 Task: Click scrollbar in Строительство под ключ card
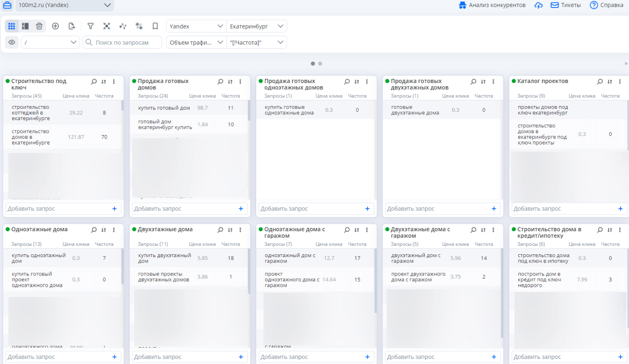tap(123, 106)
